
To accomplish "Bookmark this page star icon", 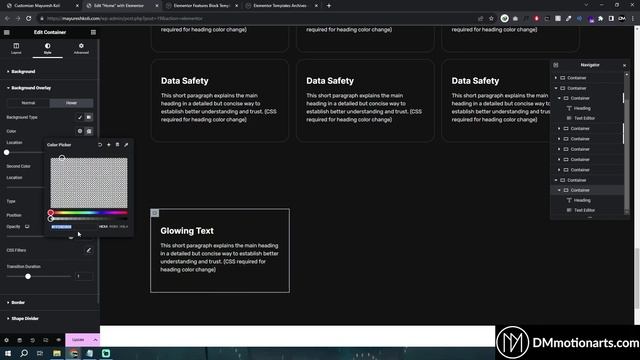I will coord(491,18).
